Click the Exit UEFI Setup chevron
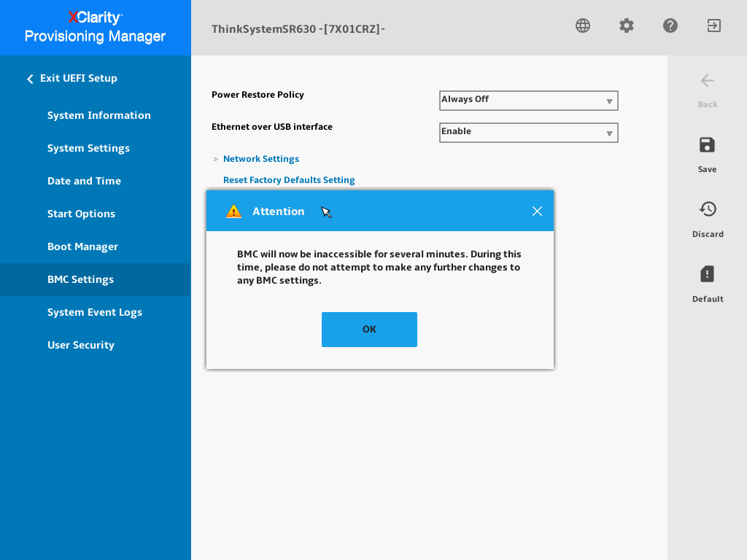Image resolution: width=747 pixels, height=560 pixels. [30, 79]
